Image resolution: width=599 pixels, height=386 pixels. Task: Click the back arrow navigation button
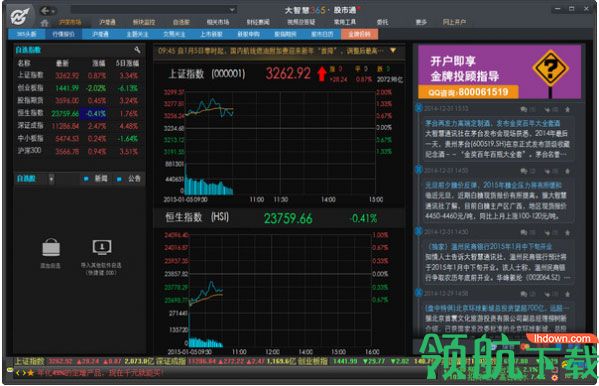coord(45,10)
